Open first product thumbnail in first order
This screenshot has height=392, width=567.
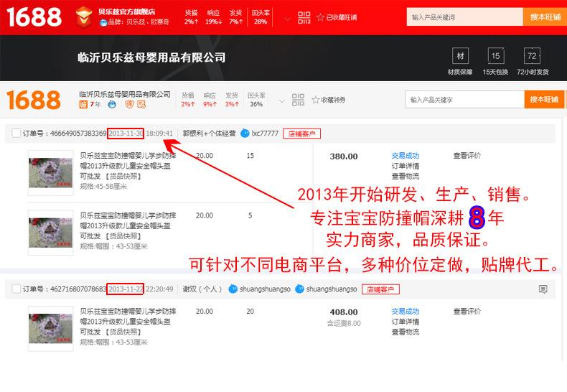click(50, 173)
